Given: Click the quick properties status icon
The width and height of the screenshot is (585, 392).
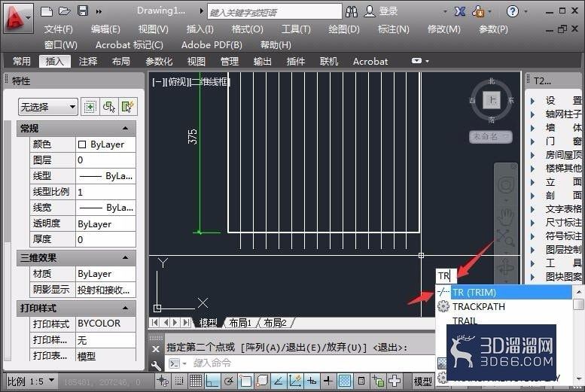Looking at the screenshot, I should 361,381.
